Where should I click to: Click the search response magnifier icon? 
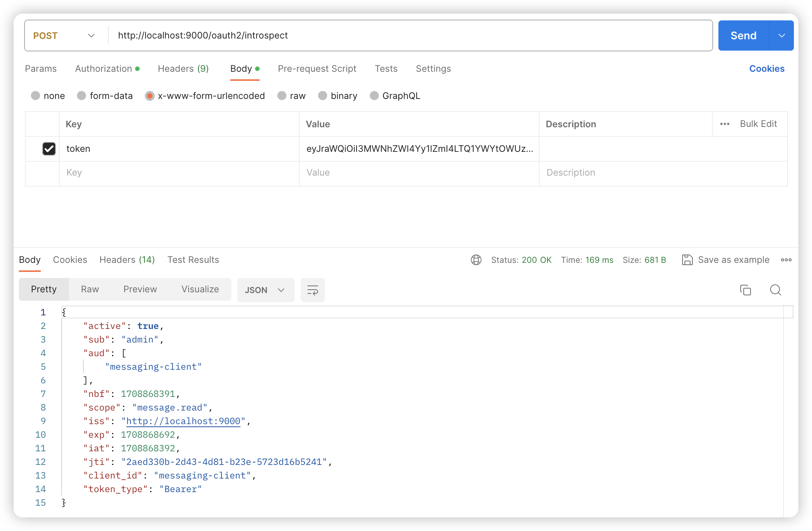[775, 290]
